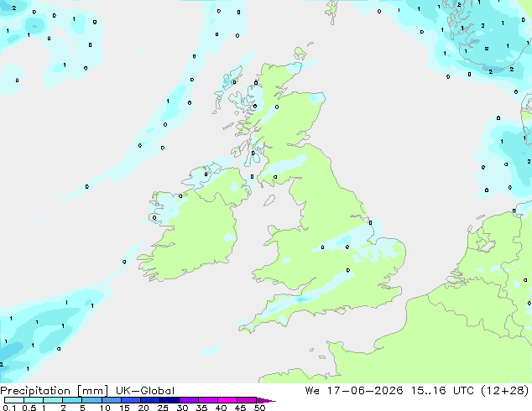Click the legend label '10'
This screenshot has height=411, width=532.
(x=105, y=408)
